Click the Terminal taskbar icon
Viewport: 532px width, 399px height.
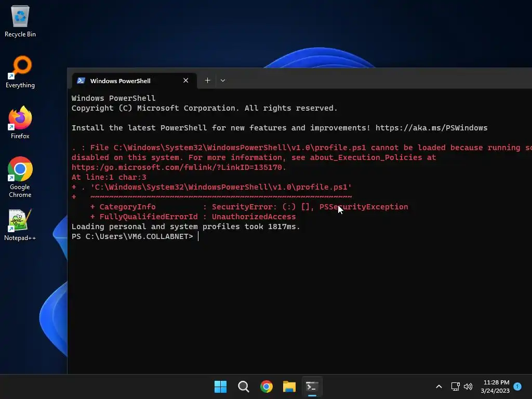[312, 387]
